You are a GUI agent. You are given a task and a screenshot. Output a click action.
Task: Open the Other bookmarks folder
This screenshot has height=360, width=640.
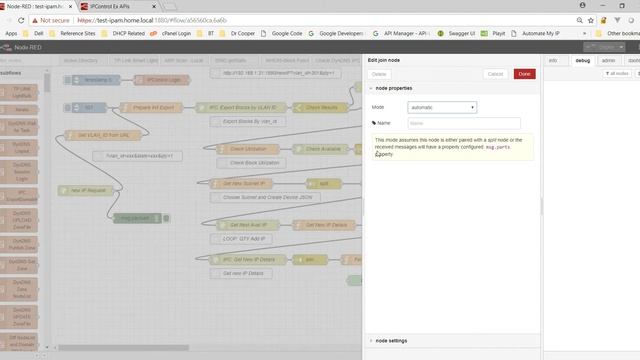pyautogui.click(x=618, y=33)
